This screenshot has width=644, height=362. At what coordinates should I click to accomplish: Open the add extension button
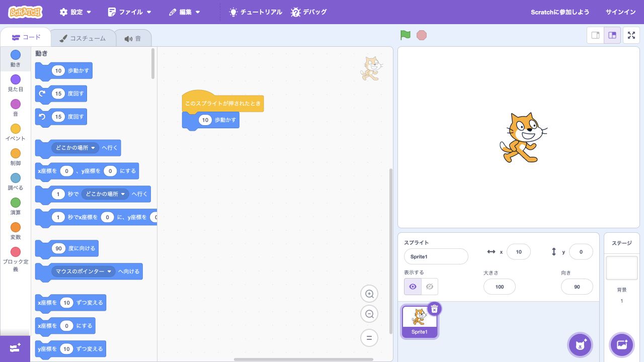(15, 348)
